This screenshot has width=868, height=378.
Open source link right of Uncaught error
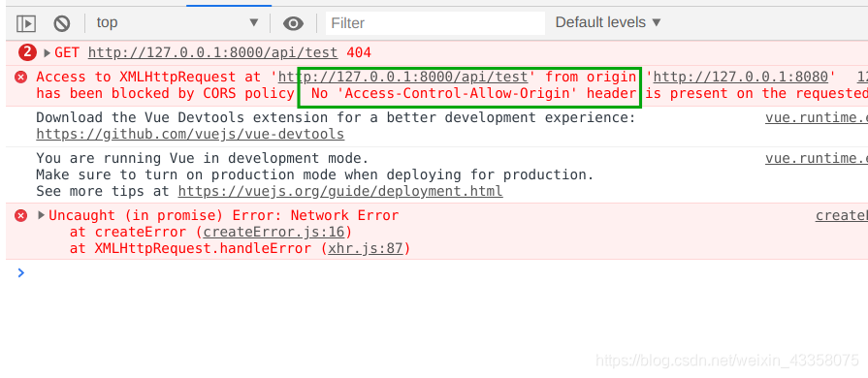[x=842, y=216]
